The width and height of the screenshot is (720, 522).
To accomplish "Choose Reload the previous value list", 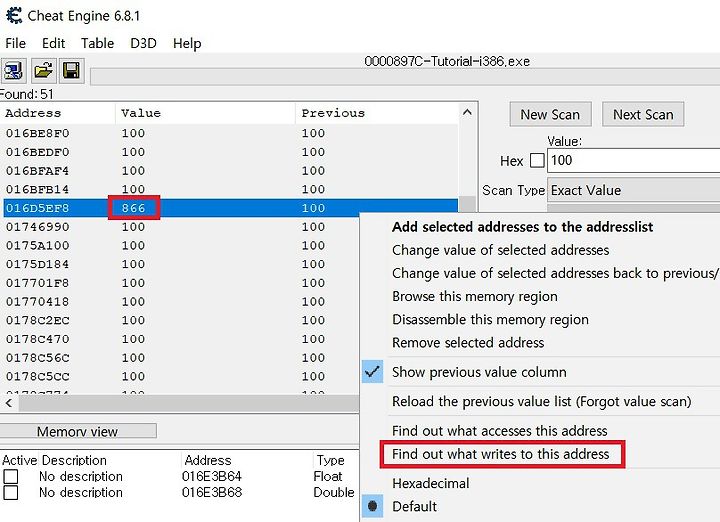I will click(x=541, y=401).
